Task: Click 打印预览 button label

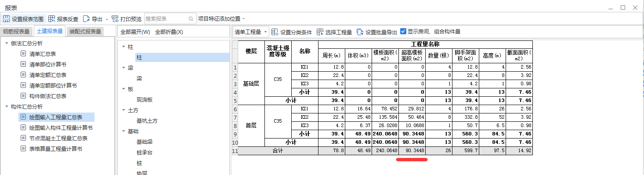Action: tap(131, 19)
